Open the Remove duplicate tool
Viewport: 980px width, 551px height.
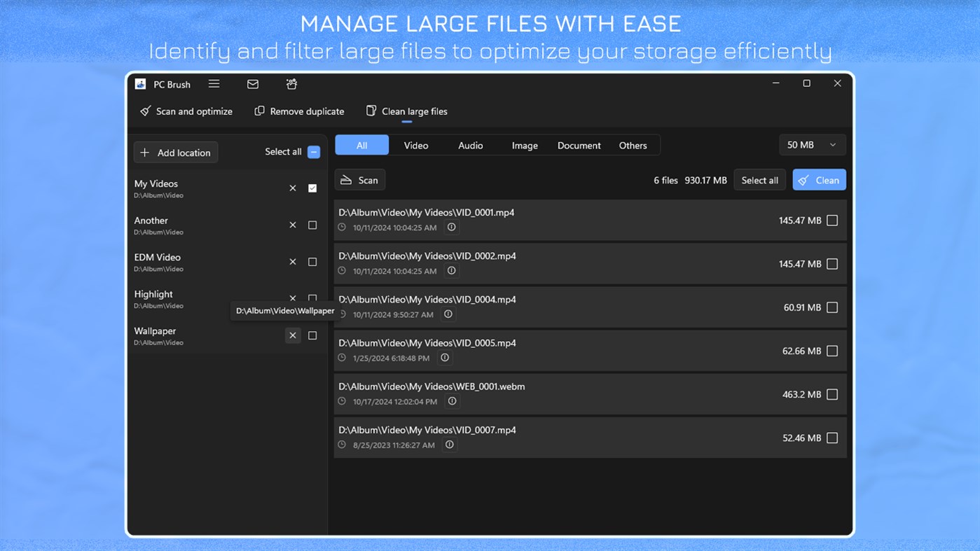tap(299, 111)
